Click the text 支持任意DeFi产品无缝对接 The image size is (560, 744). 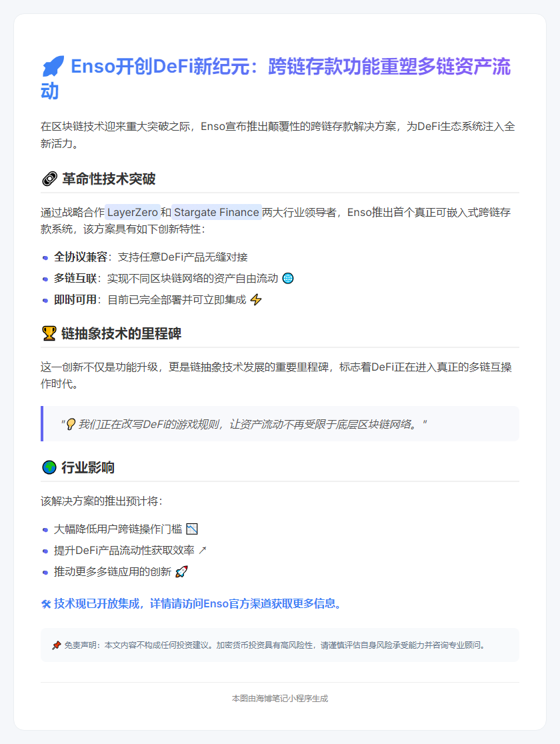[183, 257]
